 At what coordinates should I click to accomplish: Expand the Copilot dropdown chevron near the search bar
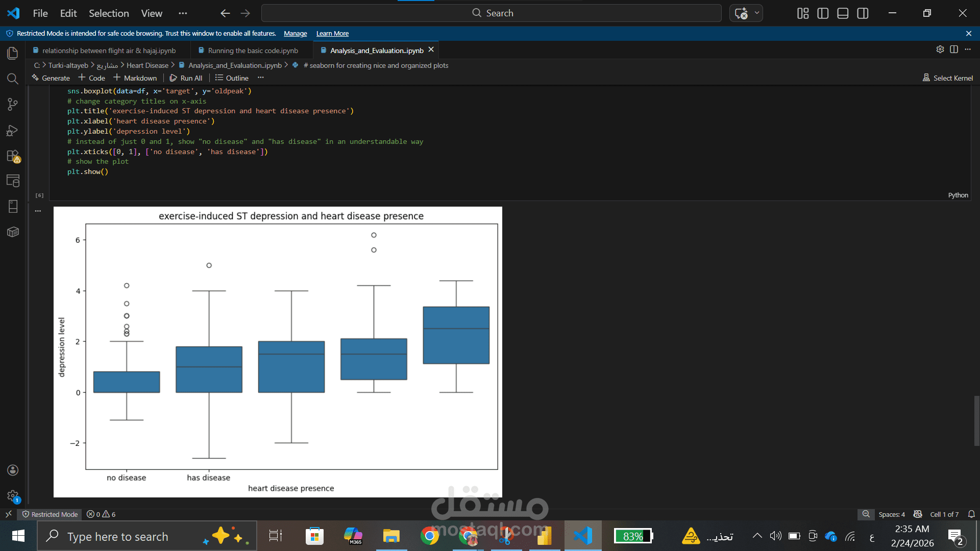point(757,13)
